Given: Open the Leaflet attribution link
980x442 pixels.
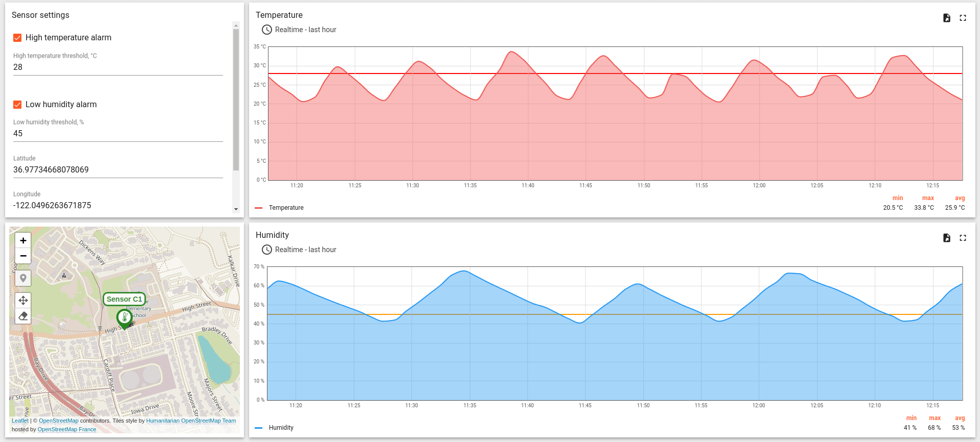Looking at the screenshot, I should (x=20, y=421).
